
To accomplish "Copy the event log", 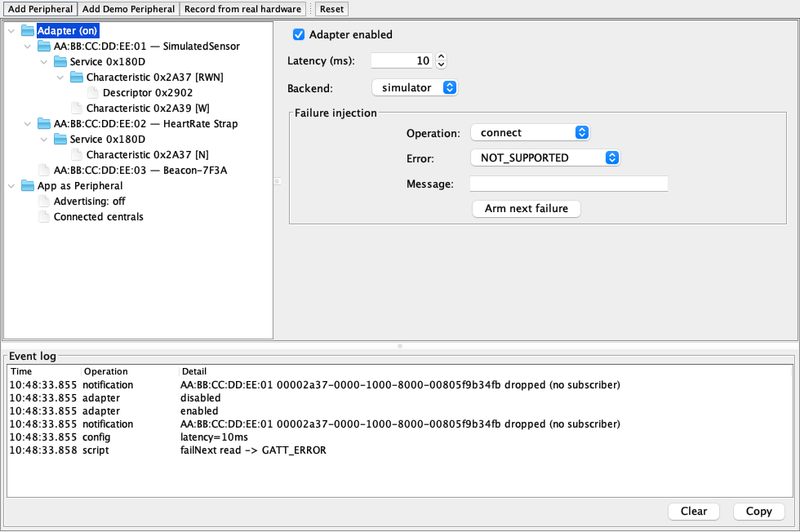I will [x=758, y=511].
